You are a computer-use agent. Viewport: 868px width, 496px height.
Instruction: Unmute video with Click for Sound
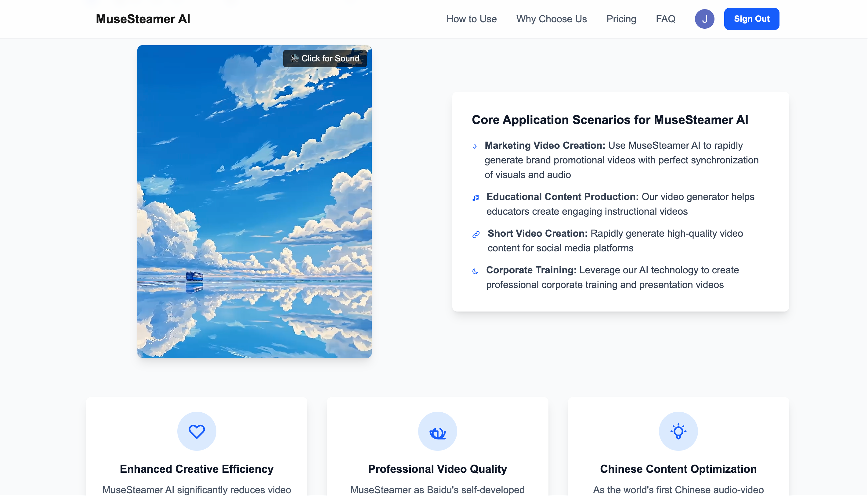325,59
